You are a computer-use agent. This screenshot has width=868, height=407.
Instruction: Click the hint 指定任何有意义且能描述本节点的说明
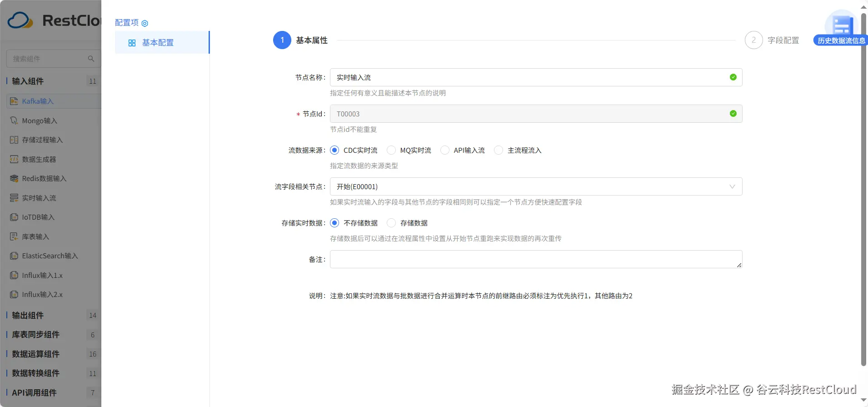pyautogui.click(x=388, y=93)
